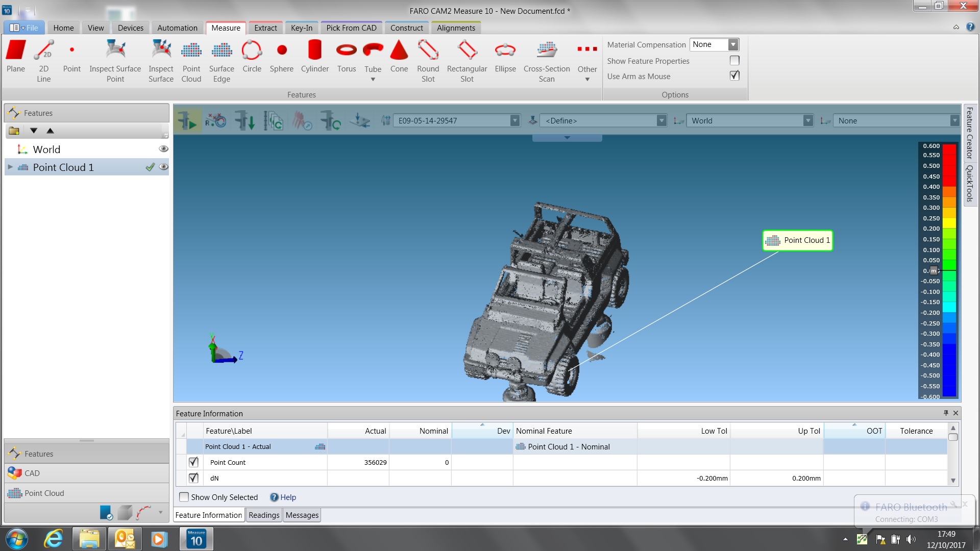Click the probe reset icon with R
Viewport: 980px width, 551px height.
click(x=216, y=121)
